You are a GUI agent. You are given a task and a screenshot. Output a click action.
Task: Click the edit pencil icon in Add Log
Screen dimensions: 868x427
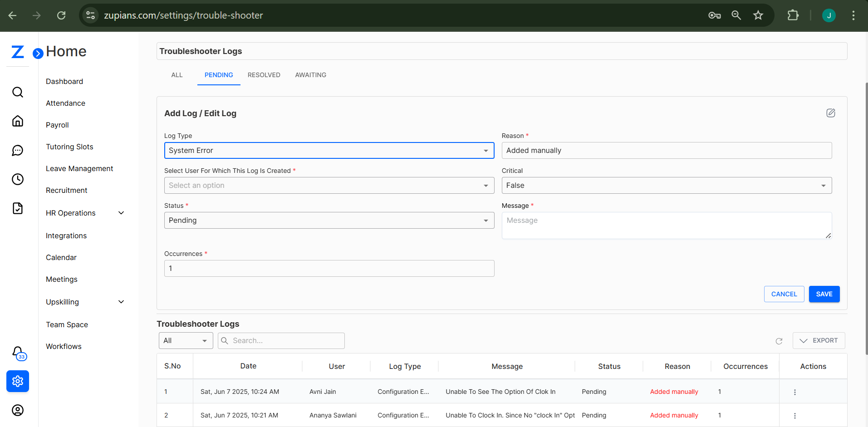click(830, 113)
